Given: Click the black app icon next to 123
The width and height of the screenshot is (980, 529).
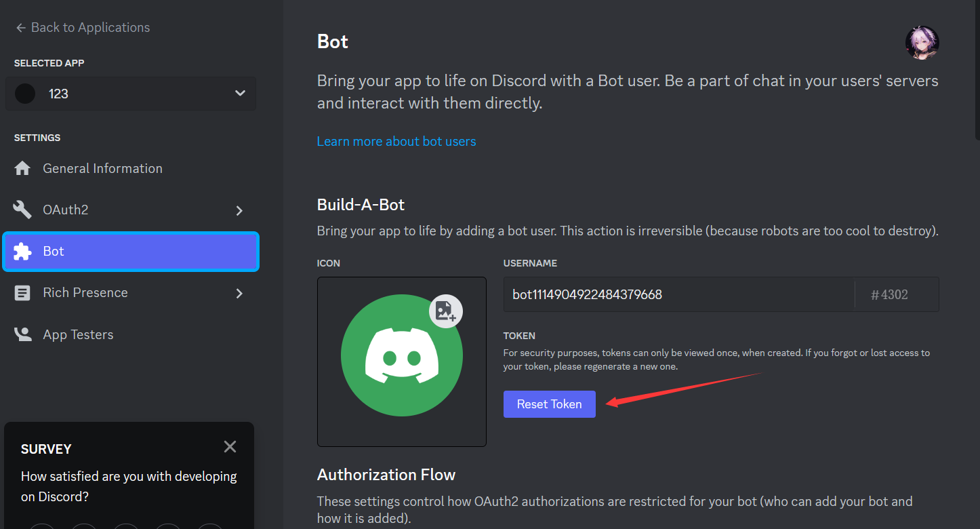Looking at the screenshot, I should 25,94.
